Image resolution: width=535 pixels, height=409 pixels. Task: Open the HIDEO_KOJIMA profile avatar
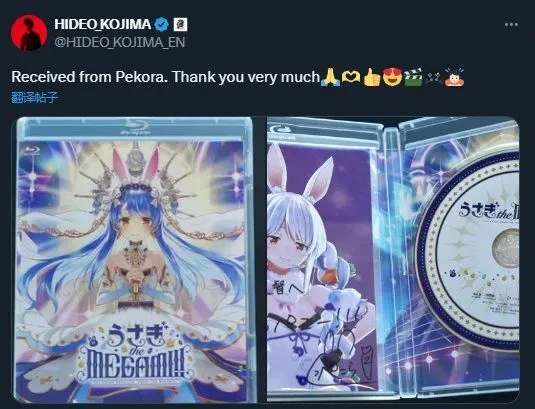click(29, 33)
